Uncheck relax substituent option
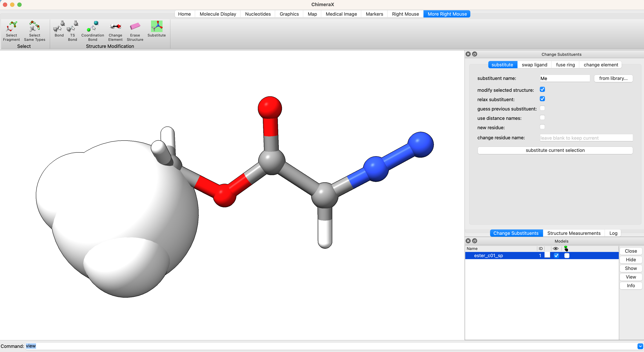The height and width of the screenshot is (352, 644). 542,99
